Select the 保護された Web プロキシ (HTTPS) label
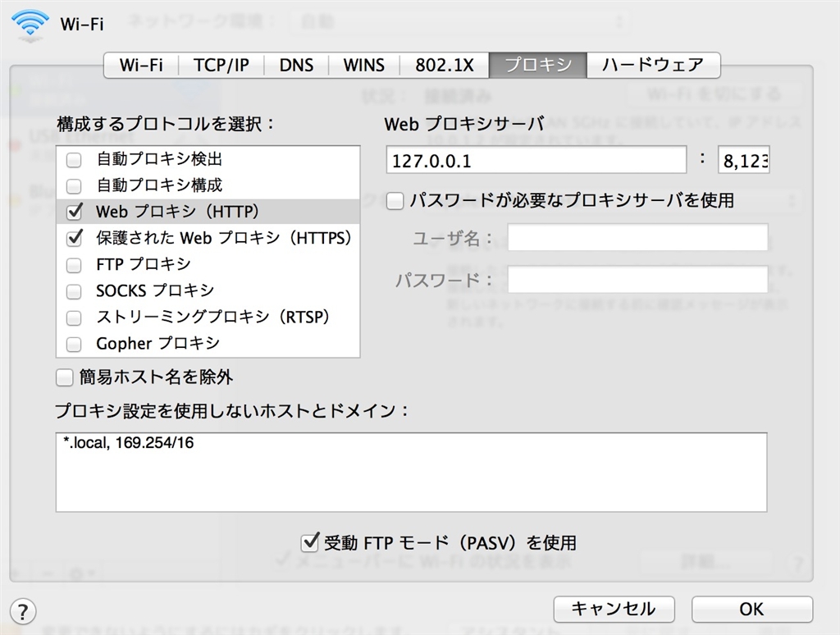The width and height of the screenshot is (840, 635). click(224, 238)
